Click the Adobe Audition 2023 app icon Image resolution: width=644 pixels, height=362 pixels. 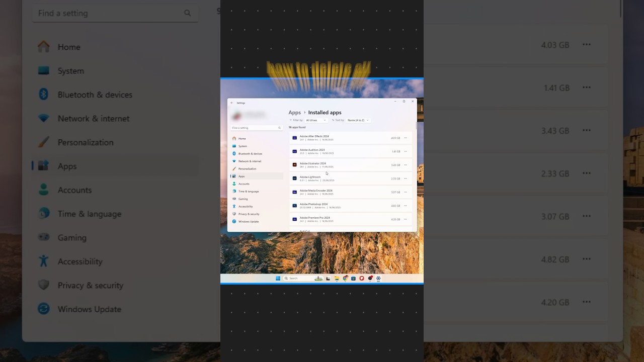tap(295, 151)
